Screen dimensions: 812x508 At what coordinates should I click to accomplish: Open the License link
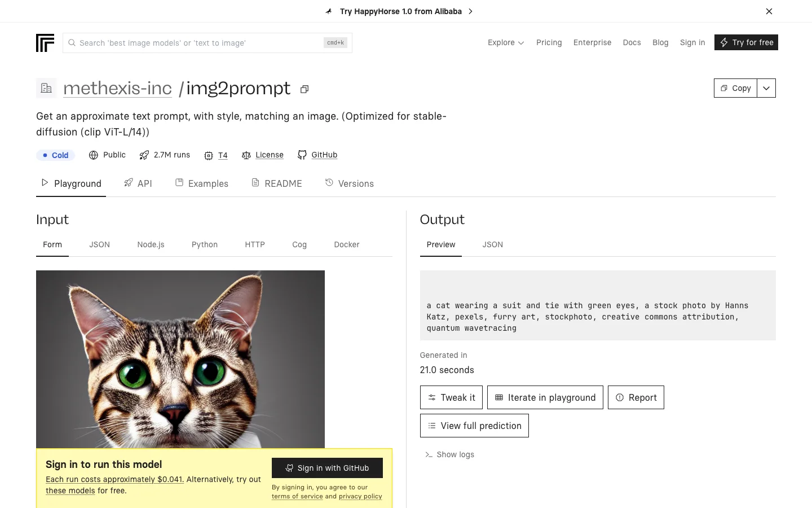[270, 155]
